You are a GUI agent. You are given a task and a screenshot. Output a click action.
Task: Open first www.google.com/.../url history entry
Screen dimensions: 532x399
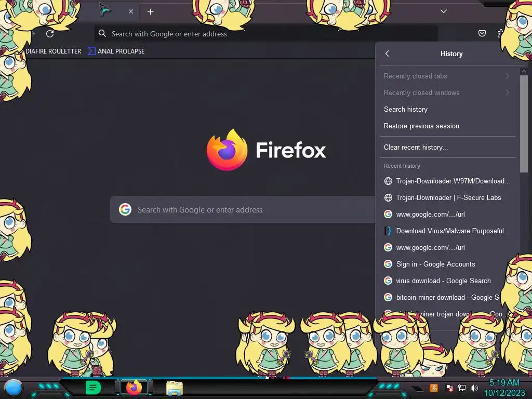(447, 215)
